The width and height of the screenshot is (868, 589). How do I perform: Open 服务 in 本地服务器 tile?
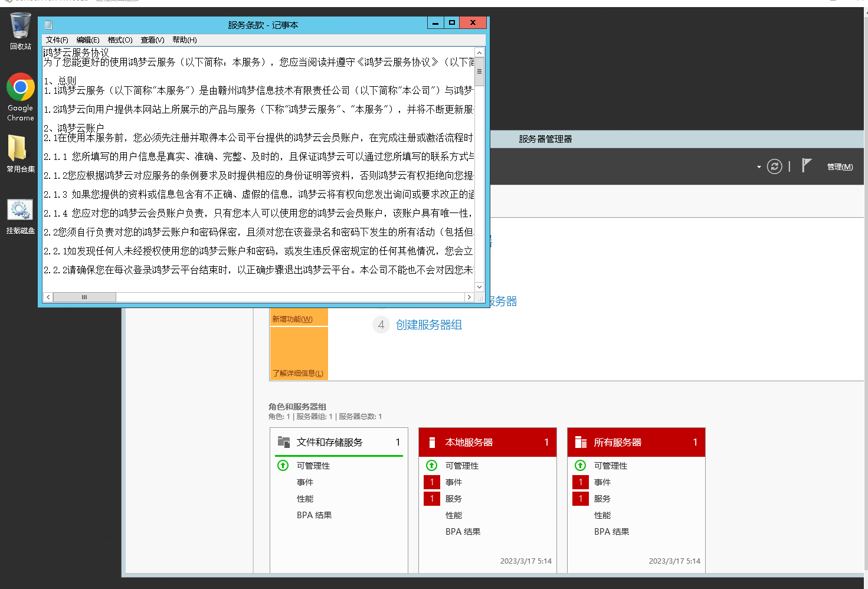click(454, 499)
